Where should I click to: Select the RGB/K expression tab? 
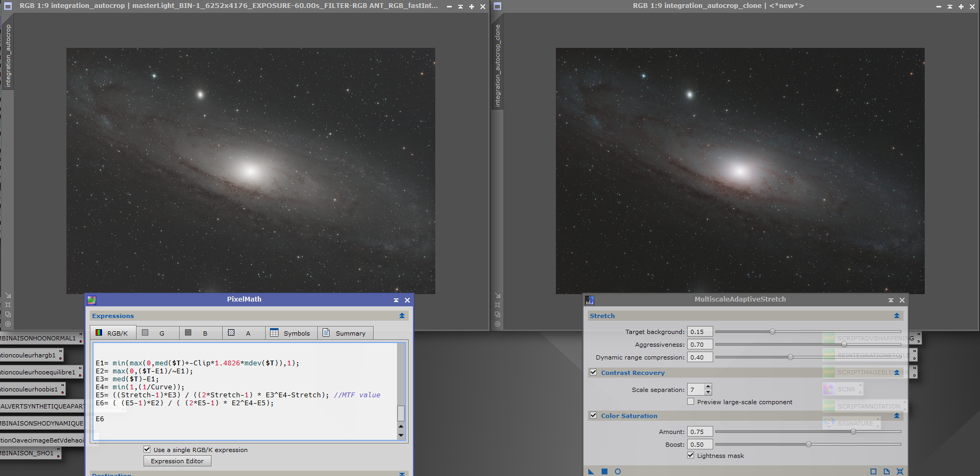point(112,333)
